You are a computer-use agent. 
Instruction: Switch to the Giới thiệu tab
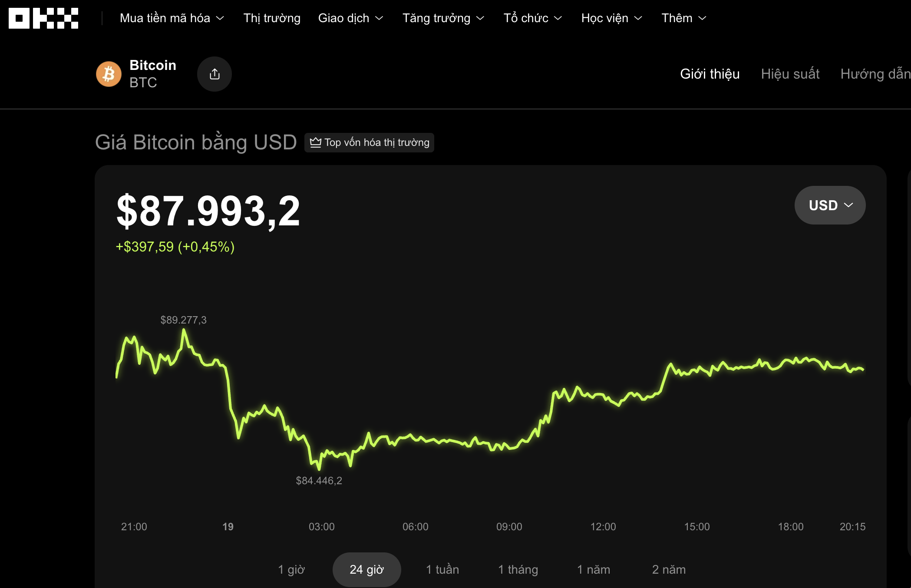710,74
